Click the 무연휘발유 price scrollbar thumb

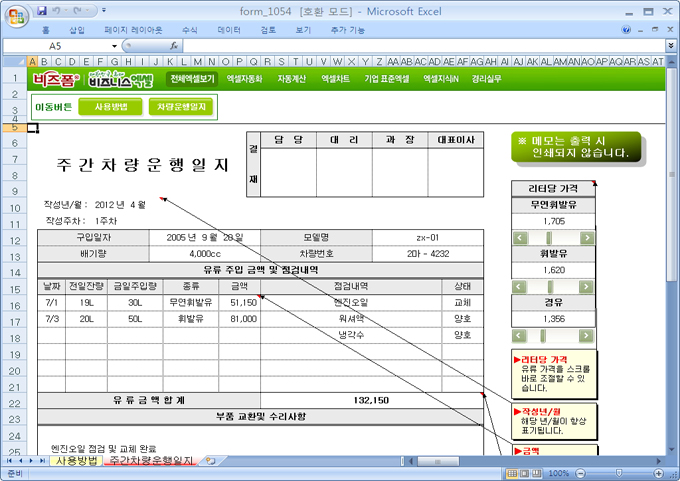549,238
